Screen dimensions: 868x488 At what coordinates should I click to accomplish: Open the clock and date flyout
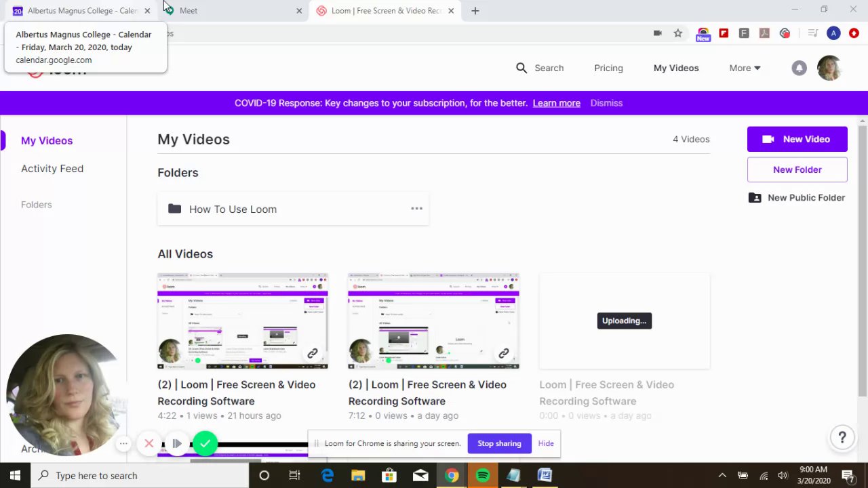813,475
